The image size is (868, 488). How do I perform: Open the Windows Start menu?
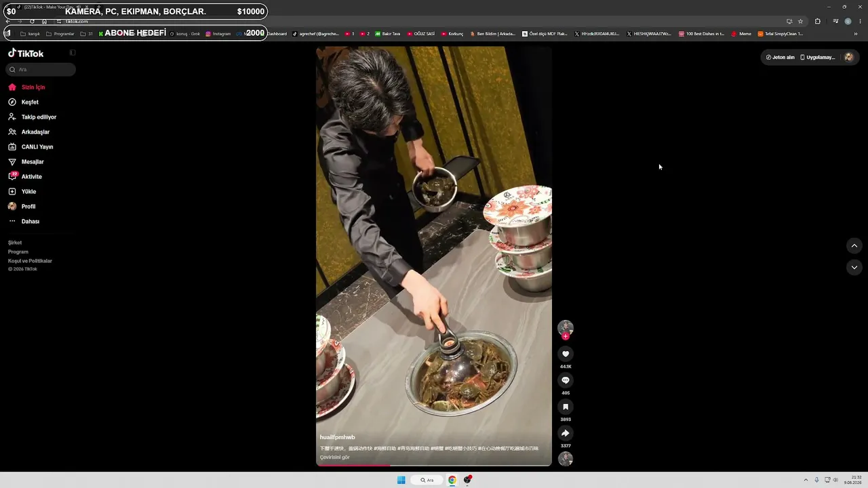coord(401,480)
